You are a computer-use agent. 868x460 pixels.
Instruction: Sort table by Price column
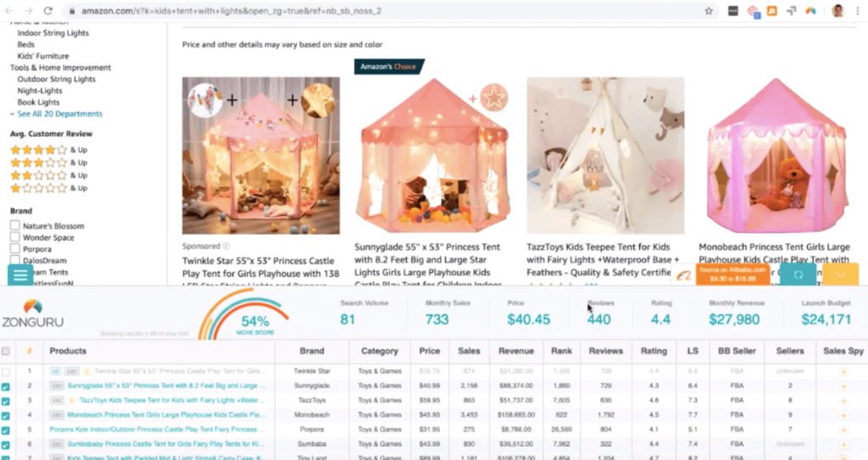(x=429, y=351)
